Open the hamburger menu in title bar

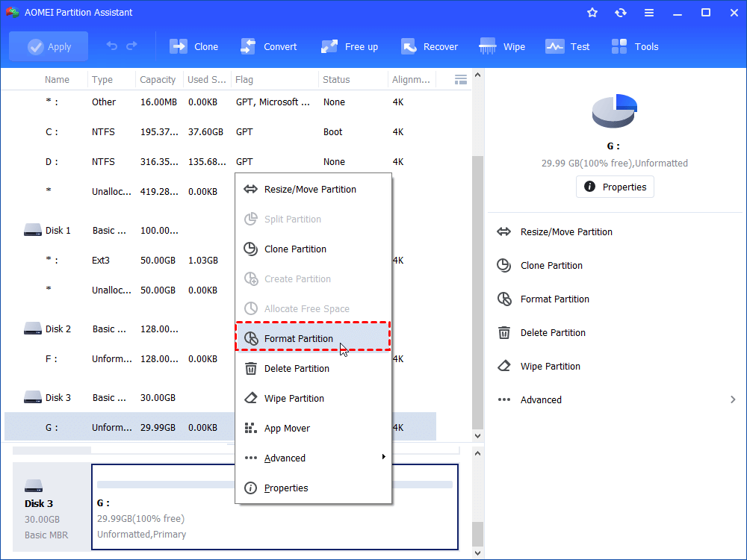[649, 13]
